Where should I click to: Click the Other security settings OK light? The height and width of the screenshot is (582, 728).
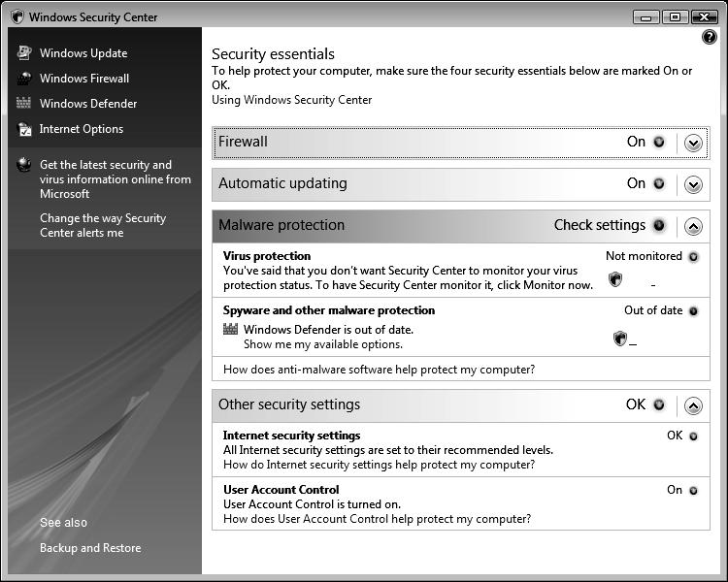[659, 404]
